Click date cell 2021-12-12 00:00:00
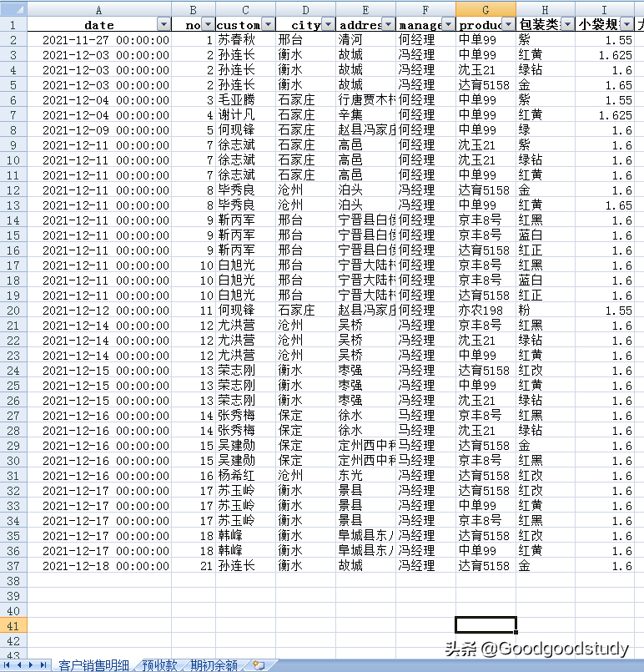 click(x=99, y=311)
